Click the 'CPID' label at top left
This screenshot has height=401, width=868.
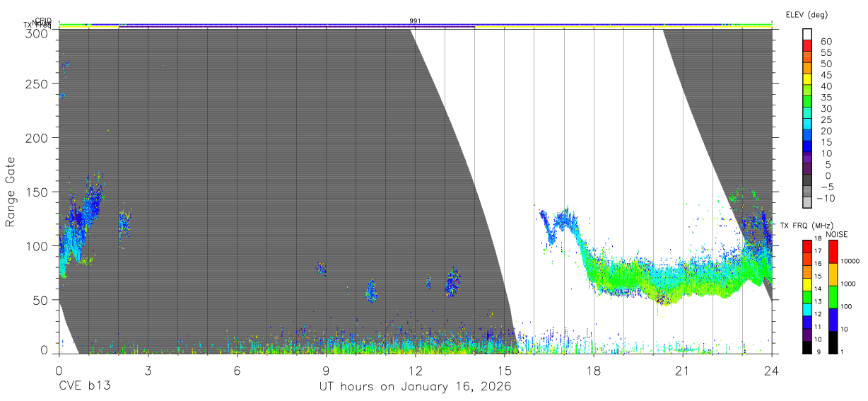pyautogui.click(x=43, y=21)
